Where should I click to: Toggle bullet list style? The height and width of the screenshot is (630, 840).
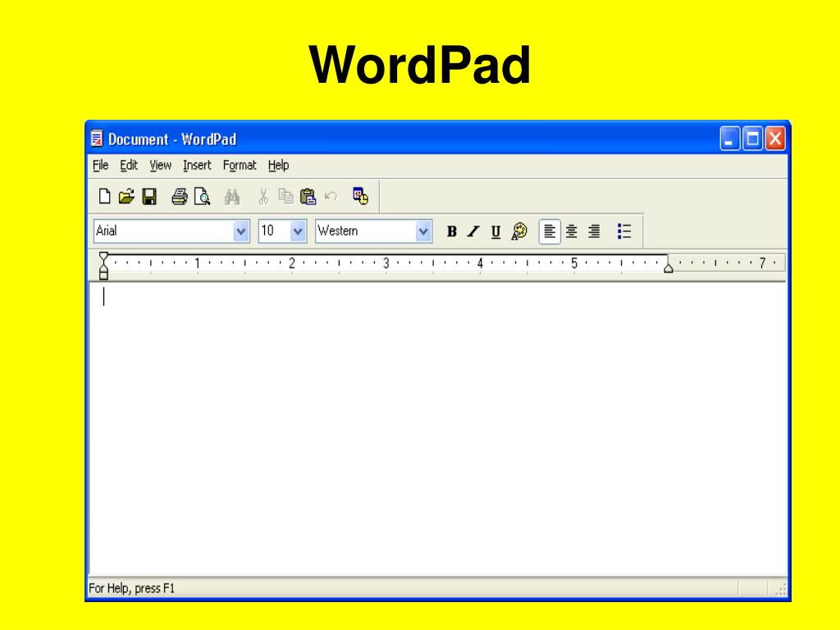(624, 231)
